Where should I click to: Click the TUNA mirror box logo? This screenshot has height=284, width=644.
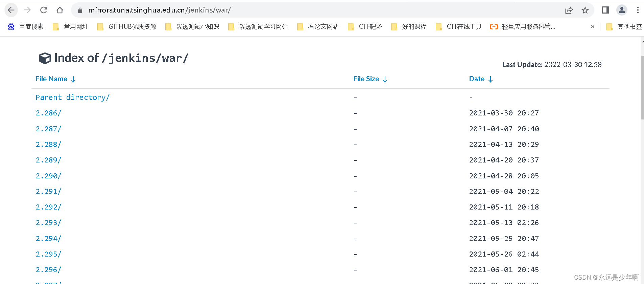pyautogui.click(x=45, y=58)
